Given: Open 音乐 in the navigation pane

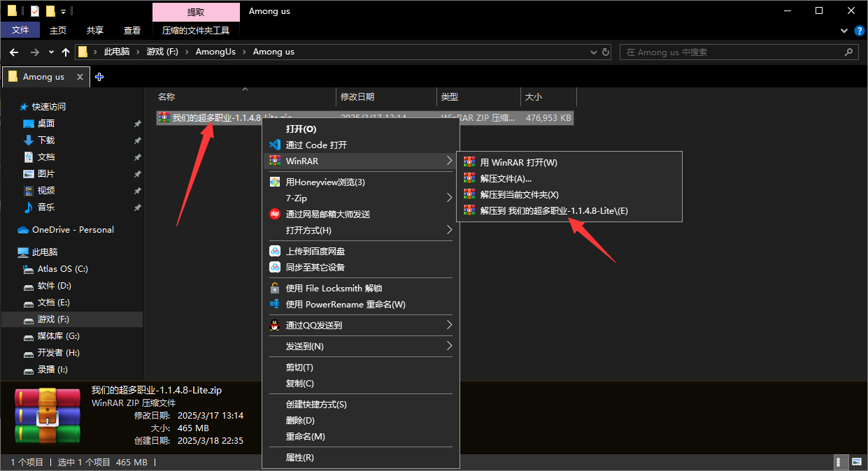Looking at the screenshot, I should [46, 207].
